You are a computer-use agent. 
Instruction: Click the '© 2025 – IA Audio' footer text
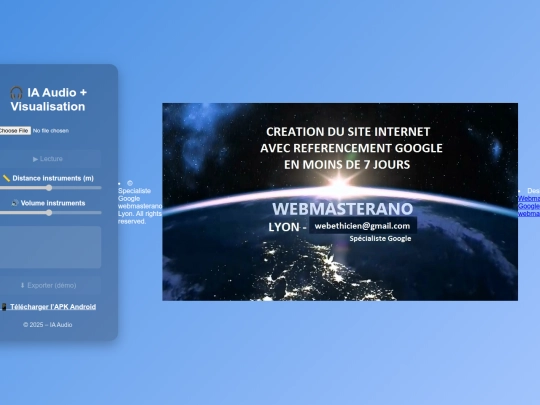(x=48, y=325)
